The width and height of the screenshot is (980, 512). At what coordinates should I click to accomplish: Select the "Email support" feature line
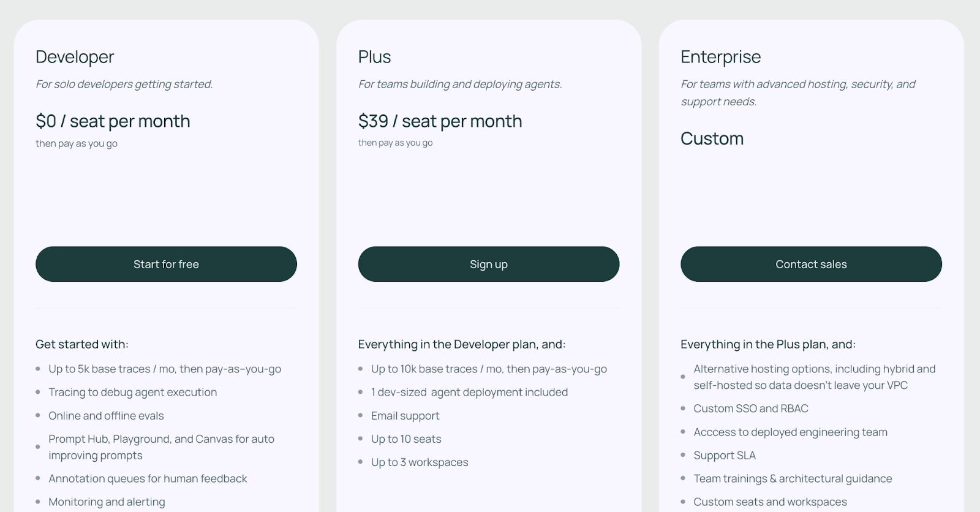(x=405, y=416)
